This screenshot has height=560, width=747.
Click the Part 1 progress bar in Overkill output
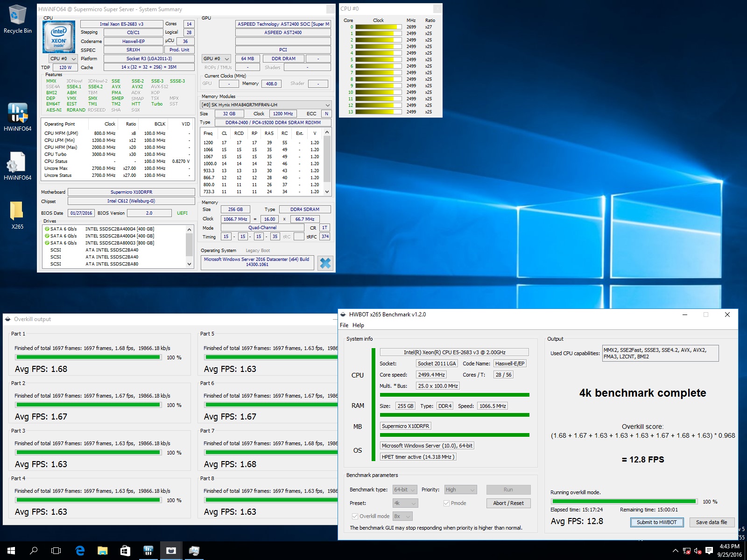[88, 357]
